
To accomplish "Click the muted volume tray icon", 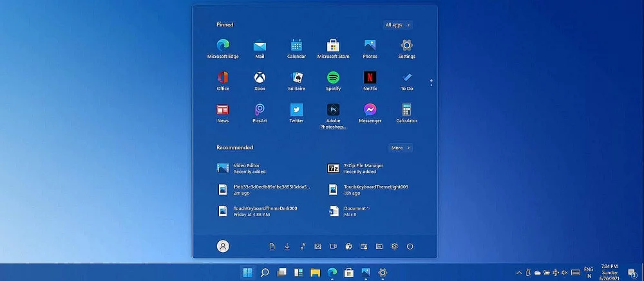I will coord(565,273).
